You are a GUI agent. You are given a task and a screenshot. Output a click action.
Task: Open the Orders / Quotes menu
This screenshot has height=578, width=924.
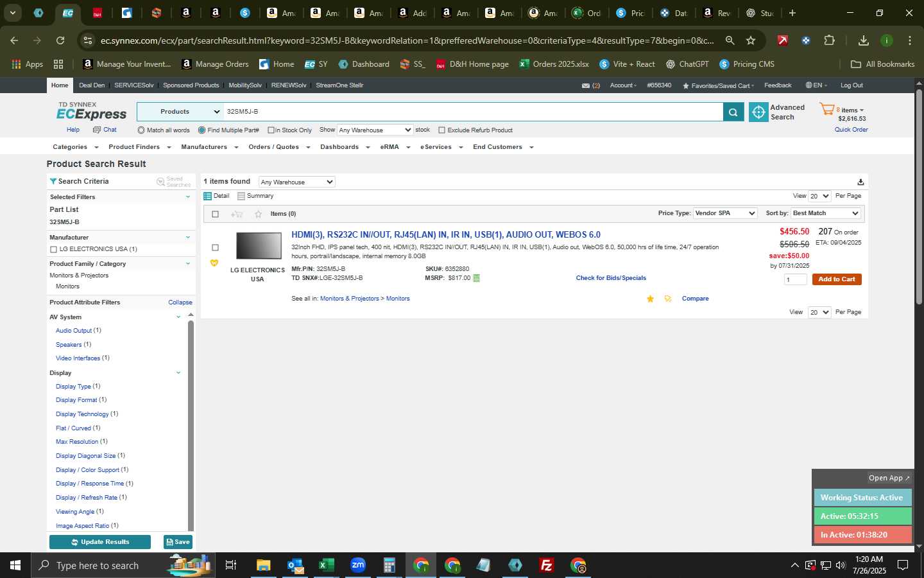279,147
